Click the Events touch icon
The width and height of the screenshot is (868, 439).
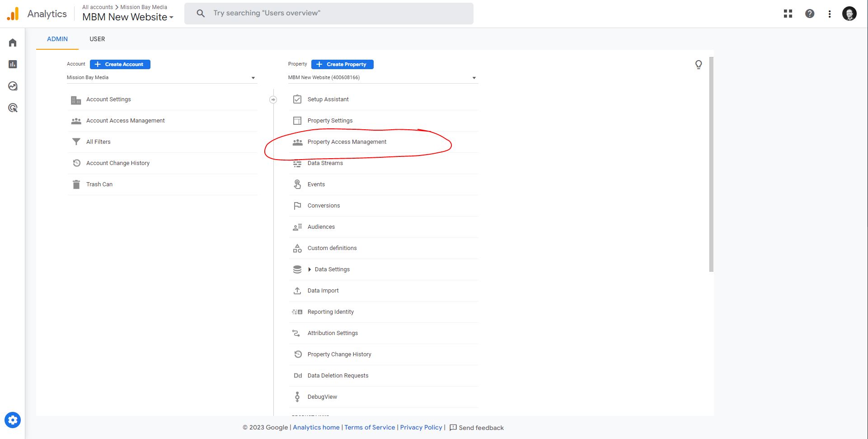(x=297, y=184)
